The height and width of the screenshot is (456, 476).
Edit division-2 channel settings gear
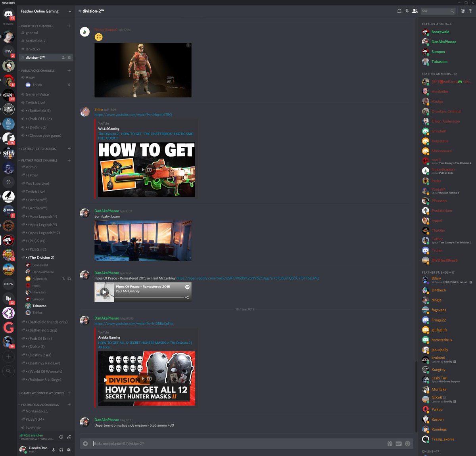click(x=69, y=57)
